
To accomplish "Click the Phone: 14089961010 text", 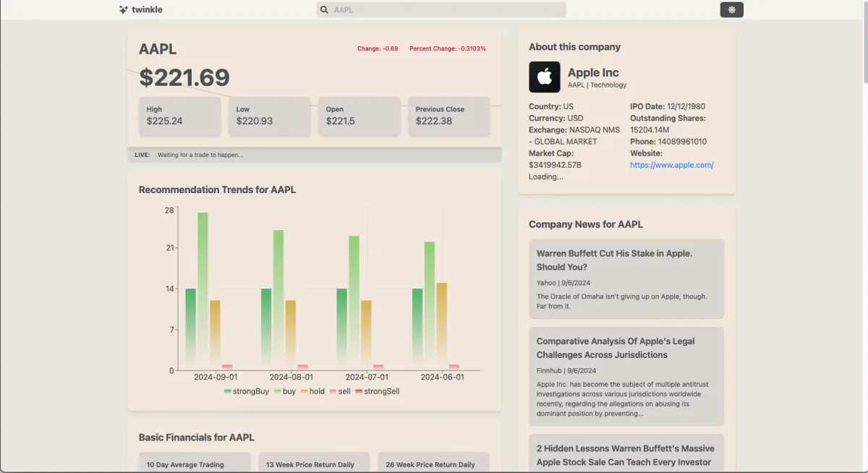I will coord(668,142).
